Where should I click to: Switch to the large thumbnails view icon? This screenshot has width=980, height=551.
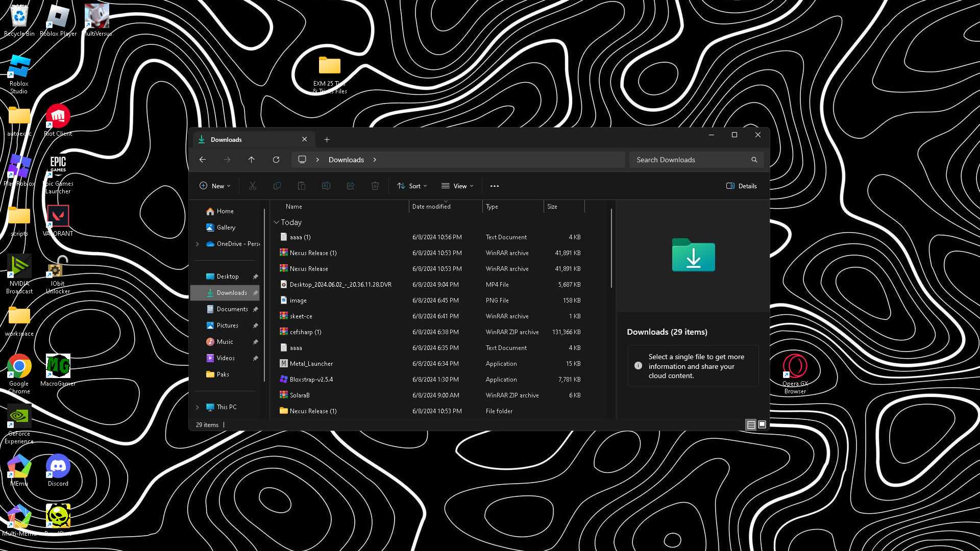(762, 425)
